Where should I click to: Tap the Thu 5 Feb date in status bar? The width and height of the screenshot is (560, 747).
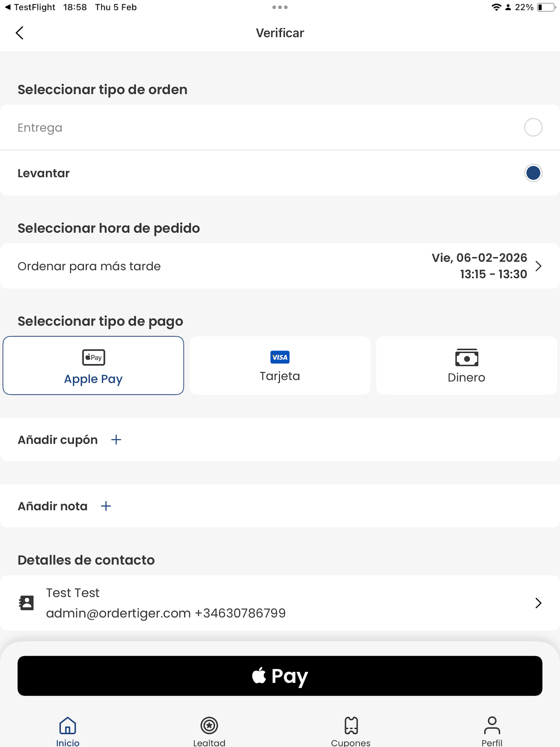(x=116, y=7)
